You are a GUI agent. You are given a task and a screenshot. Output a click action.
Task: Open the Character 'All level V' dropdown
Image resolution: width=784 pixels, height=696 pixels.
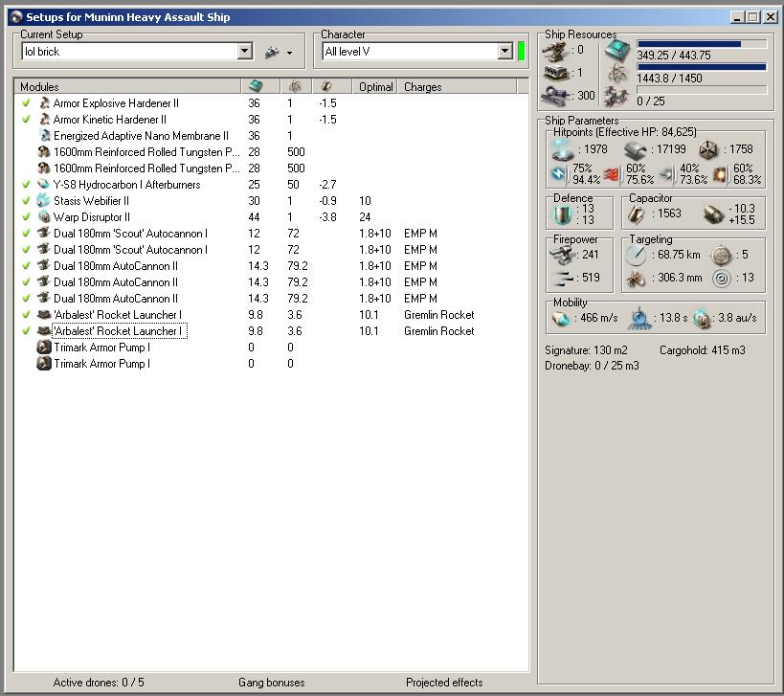click(x=504, y=52)
